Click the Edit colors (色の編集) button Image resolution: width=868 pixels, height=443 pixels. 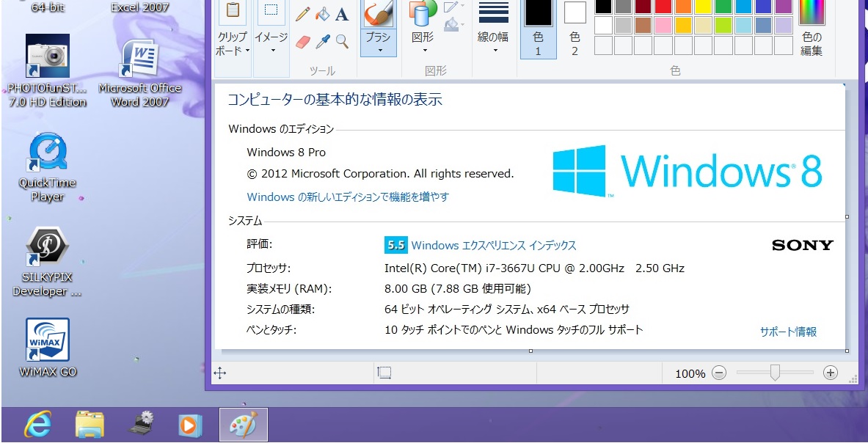pyautogui.click(x=812, y=28)
